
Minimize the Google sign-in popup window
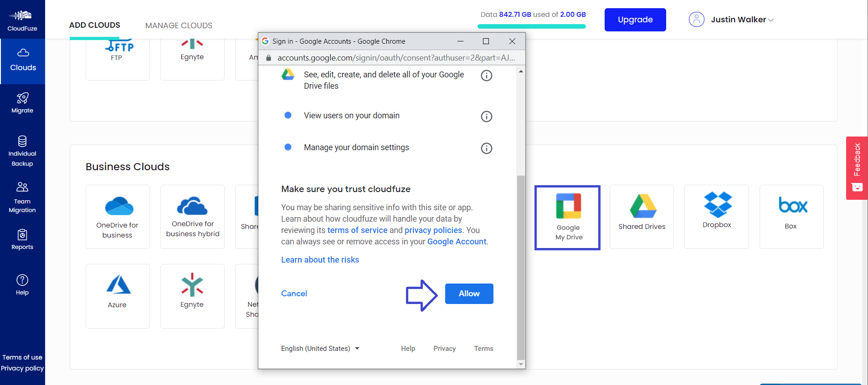click(x=460, y=41)
